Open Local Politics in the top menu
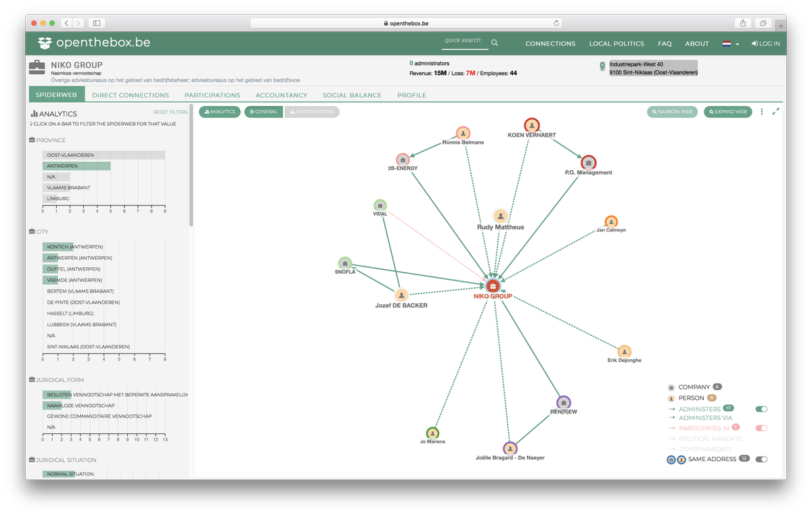Image resolution: width=812 pixels, height=516 pixels. (x=616, y=43)
